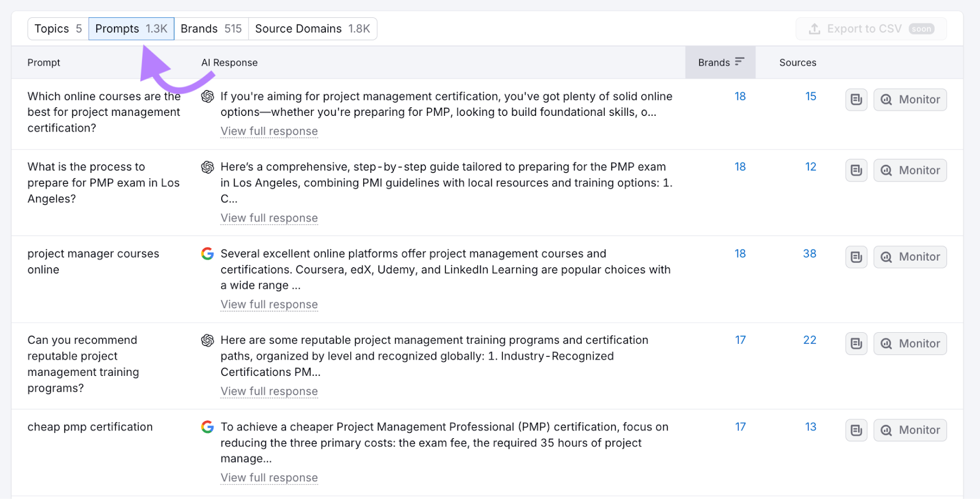The width and height of the screenshot is (980, 499).
Task: Click the ChatGPT icon in the PMP Los Angeles row
Action: click(208, 167)
